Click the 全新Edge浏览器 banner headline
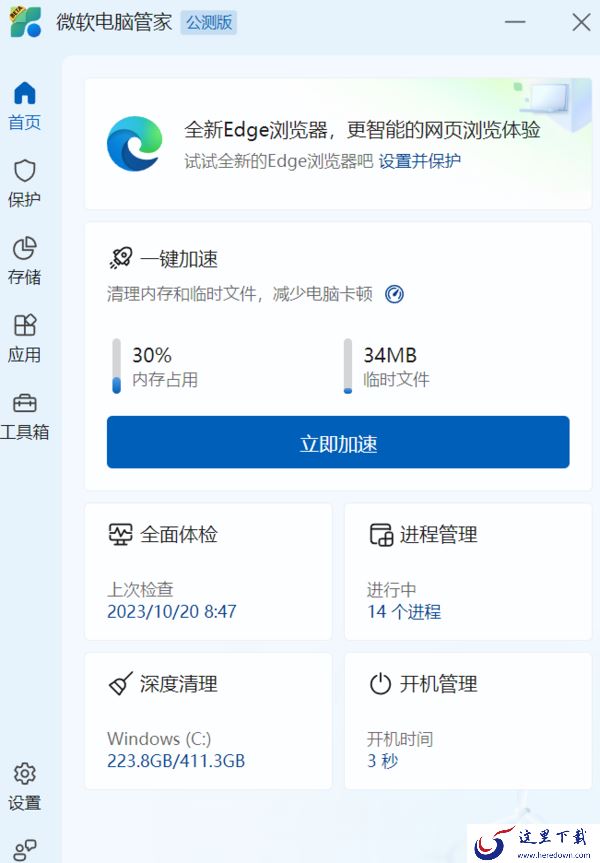600x863 pixels. 362,130
